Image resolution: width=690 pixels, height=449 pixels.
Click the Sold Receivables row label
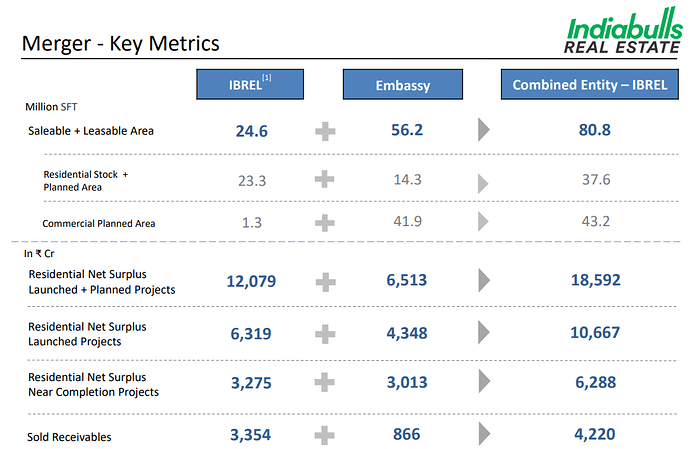(70, 437)
